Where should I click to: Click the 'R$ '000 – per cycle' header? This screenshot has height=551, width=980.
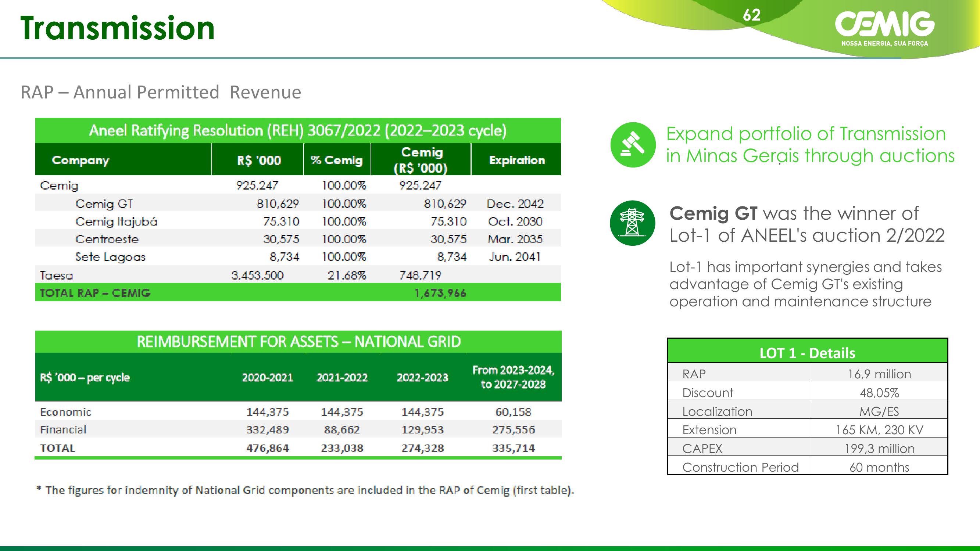click(x=85, y=378)
